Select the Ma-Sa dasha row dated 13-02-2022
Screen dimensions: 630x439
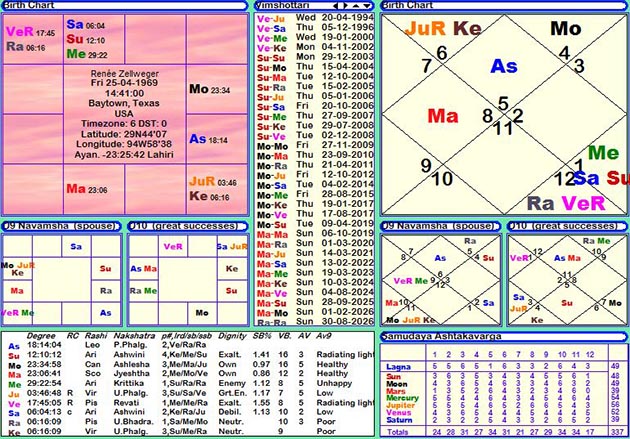coord(315,263)
